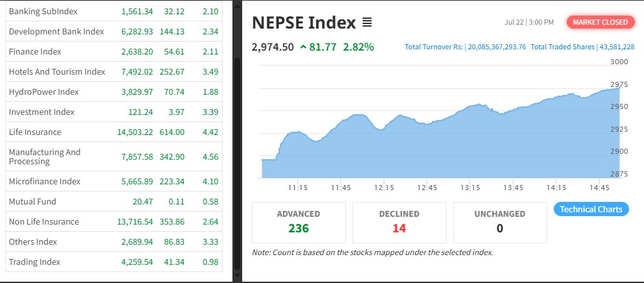Select the Declined stocks count box
This screenshot has height=283, width=644.
point(399,222)
